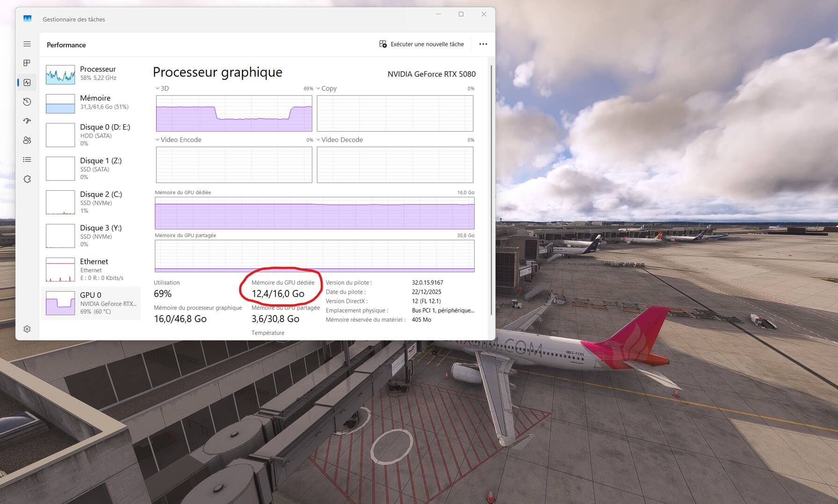
Task: Click the 405 Mo reserved memory value
Action: 421,320
